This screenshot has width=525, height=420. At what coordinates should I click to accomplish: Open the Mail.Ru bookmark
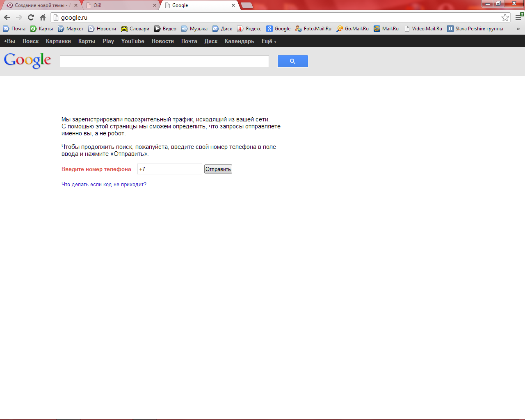(386, 29)
